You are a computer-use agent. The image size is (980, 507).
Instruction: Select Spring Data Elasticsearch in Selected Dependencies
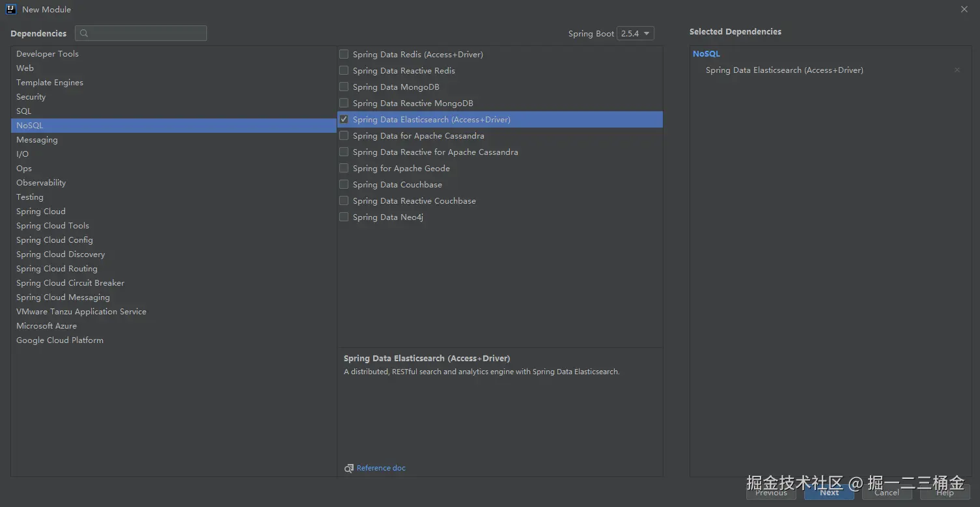click(x=784, y=70)
